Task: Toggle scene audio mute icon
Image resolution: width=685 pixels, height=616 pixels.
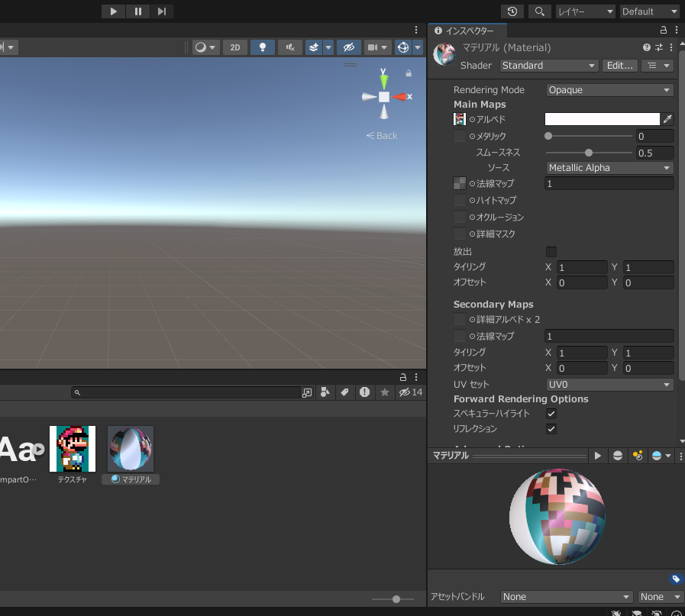Action: coord(290,47)
